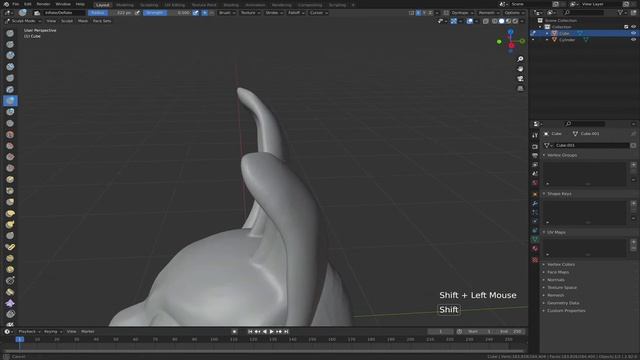
Task: Enable the Add direction plus button
Action: pos(205,13)
